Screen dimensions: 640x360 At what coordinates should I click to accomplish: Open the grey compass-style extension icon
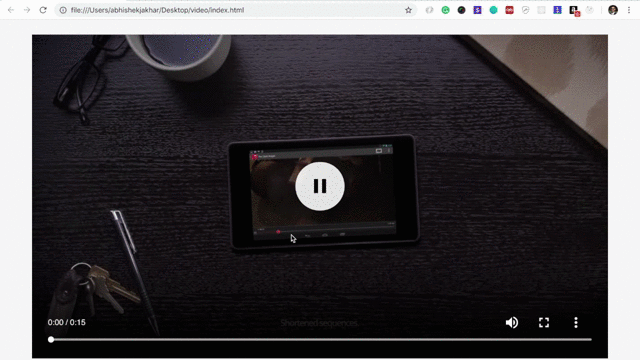(x=525, y=10)
